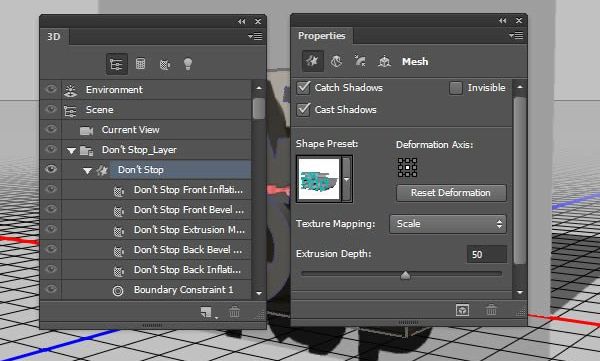Toggle visibility of Current View
The height and width of the screenshot is (361, 600).
click(51, 129)
